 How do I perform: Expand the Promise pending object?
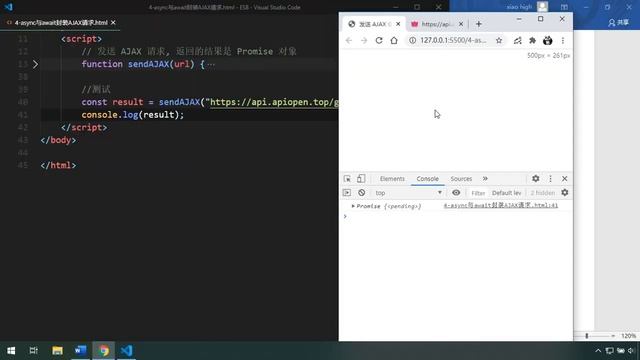point(353,206)
